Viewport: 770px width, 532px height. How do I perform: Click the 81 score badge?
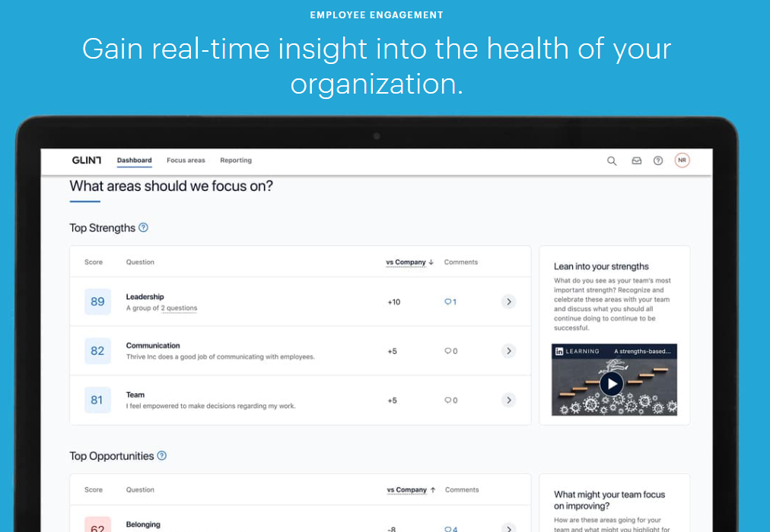pos(97,400)
